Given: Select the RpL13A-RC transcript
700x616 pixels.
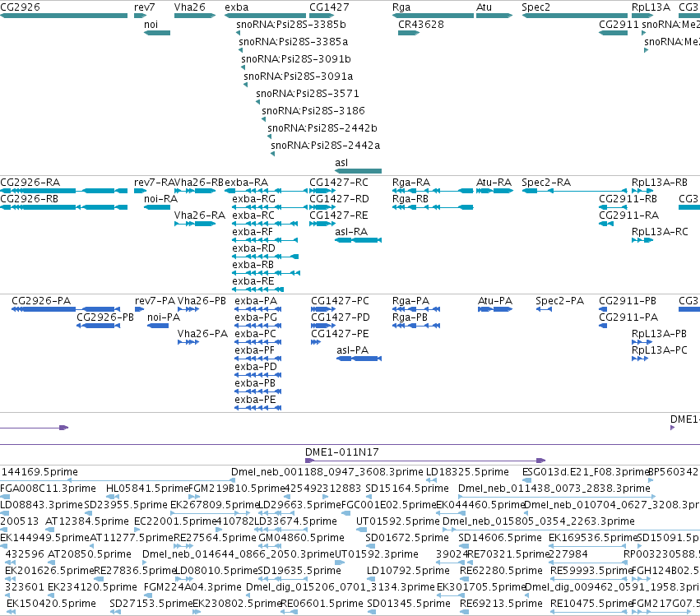Looking at the screenshot, I should point(642,240).
